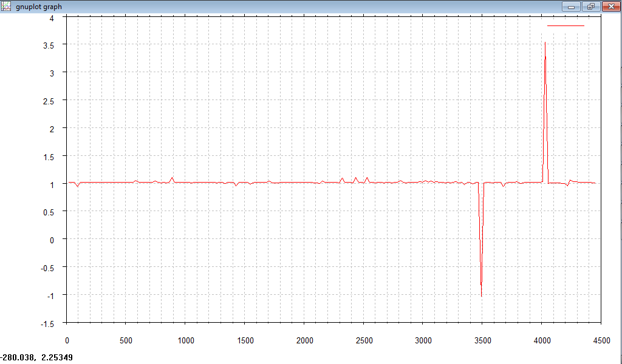Restore down the gnuplot graph window
622x364 pixels.
tap(592, 6)
